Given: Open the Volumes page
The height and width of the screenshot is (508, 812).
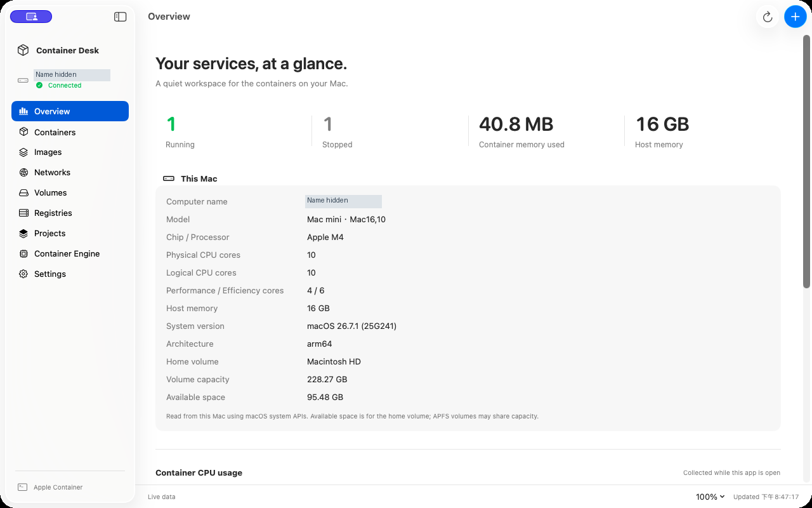Looking at the screenshot, I should 70,193.
